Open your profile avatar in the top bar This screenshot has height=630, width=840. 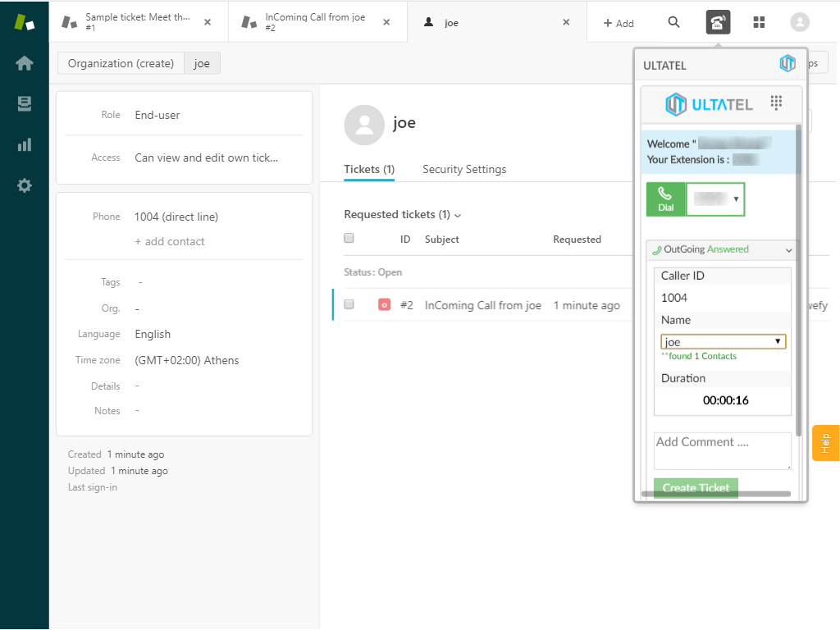pyautogui.click(x=800, y=22)
